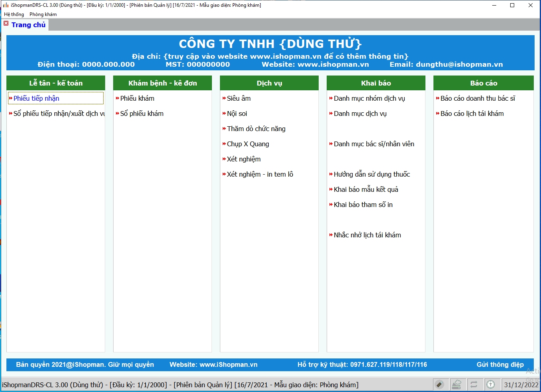Choose Chụp X Quang service
This screenshot has height=392, width=541.
248,144
